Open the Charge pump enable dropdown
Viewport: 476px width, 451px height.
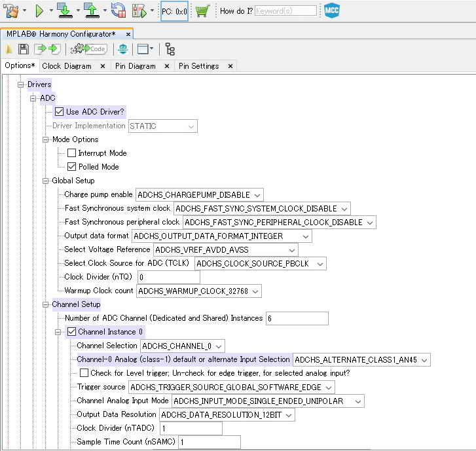(x=200, y=195)
